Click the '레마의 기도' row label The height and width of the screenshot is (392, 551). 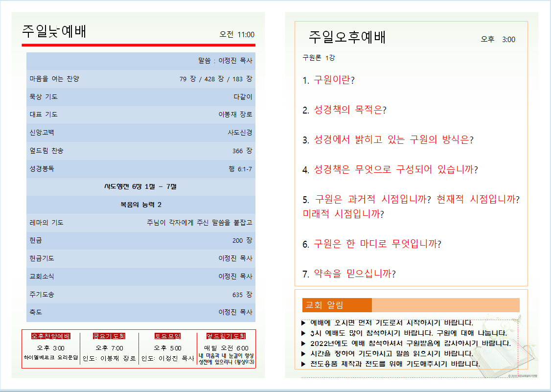pos(46,223)
